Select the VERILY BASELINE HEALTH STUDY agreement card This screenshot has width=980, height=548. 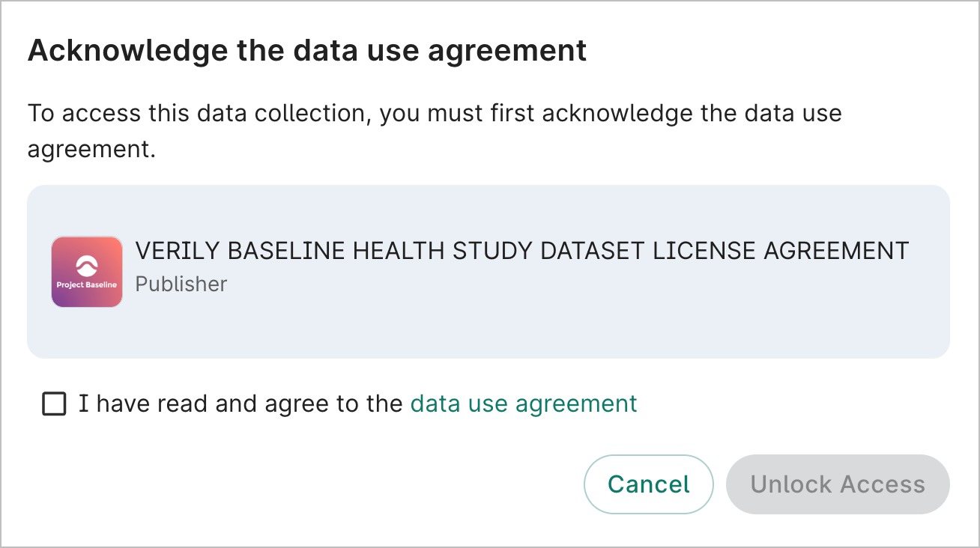coord(490,272)
